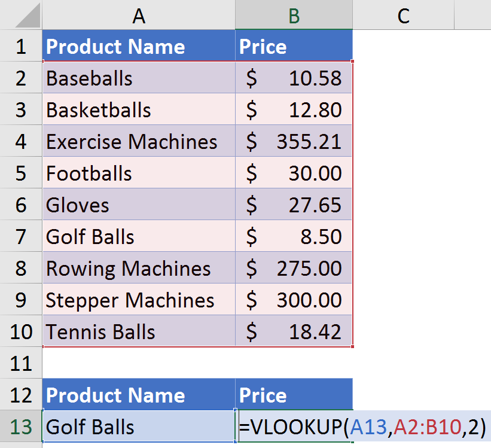Select row 4 header

21,142
